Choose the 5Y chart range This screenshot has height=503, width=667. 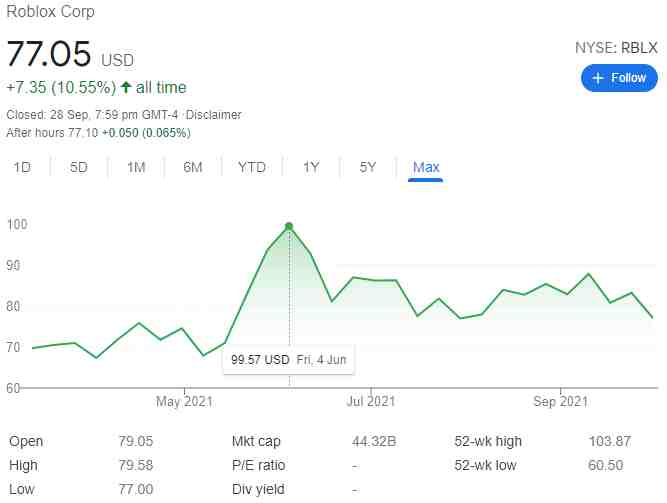368,167
